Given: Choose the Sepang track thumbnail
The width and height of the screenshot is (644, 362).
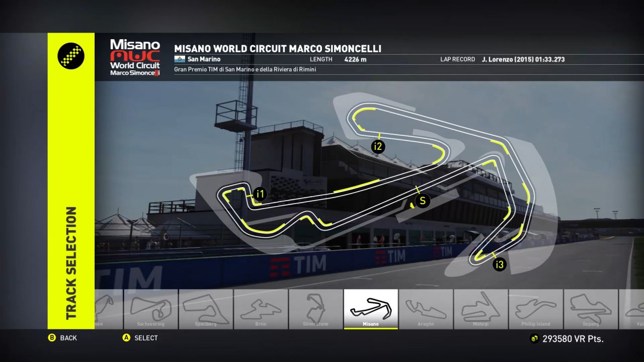Looking at the screenshot, I should coord(591,309).
